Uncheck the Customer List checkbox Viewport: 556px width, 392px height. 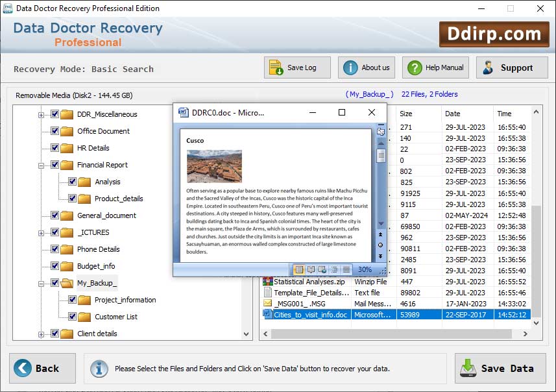72,317
